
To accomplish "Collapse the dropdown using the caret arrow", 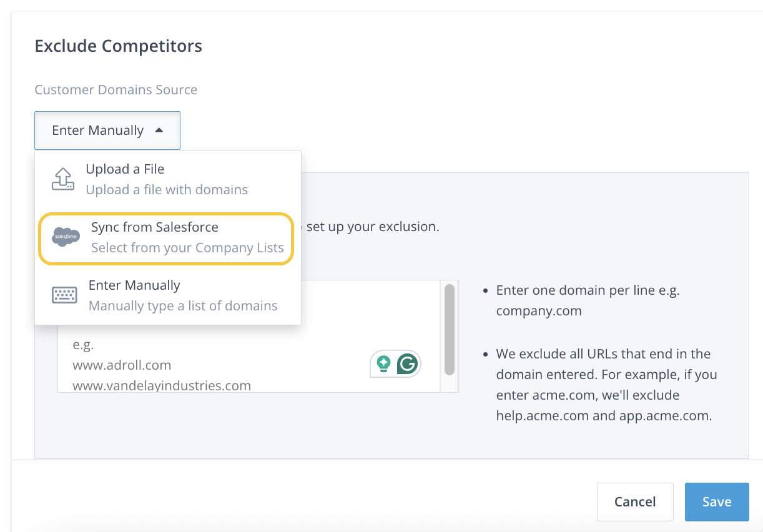I will pyautogui.click(x=159, y=131).
